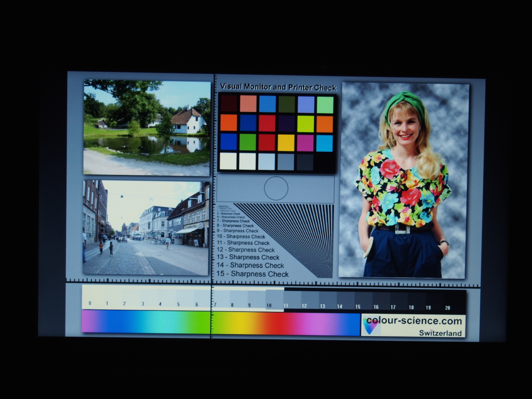Select the lavender swatch in the top row

click(306, 104)
